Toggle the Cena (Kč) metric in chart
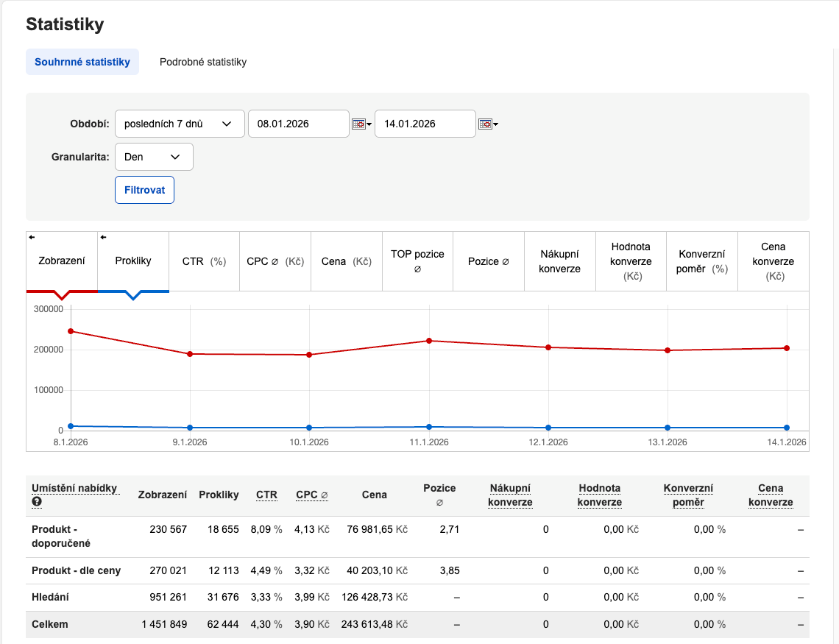Viewport: 839px width, 644px height. 346,261
